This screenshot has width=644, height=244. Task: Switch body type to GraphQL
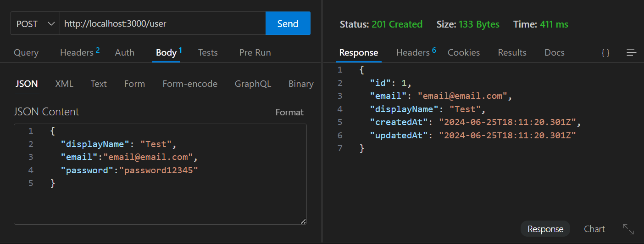(x=253, y=84)
